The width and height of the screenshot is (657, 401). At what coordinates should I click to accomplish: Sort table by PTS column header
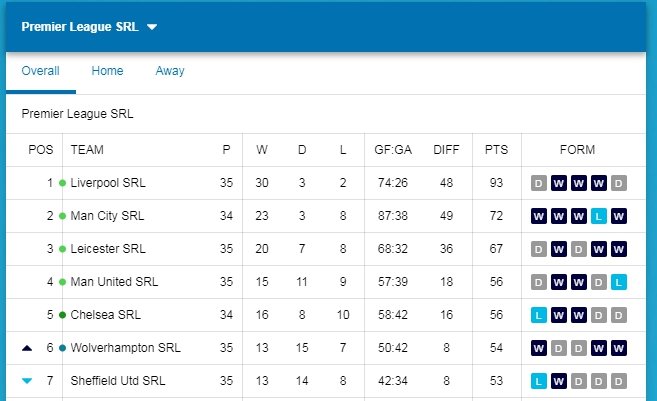tap(496, 150)
